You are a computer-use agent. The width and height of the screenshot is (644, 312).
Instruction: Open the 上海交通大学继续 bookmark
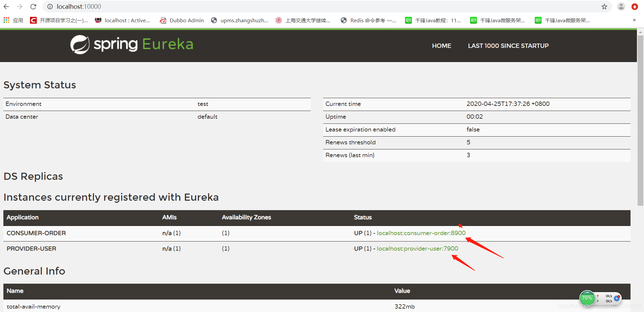click(303, 20)
